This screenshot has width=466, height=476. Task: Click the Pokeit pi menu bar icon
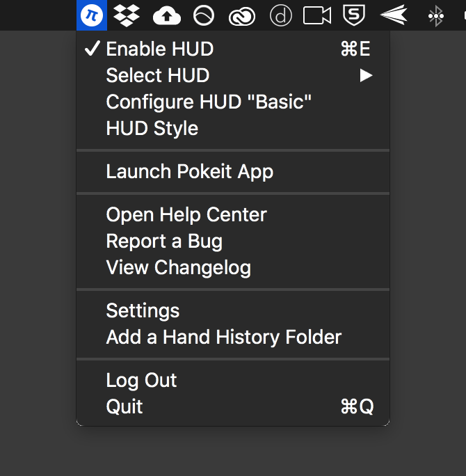(92, 15)
